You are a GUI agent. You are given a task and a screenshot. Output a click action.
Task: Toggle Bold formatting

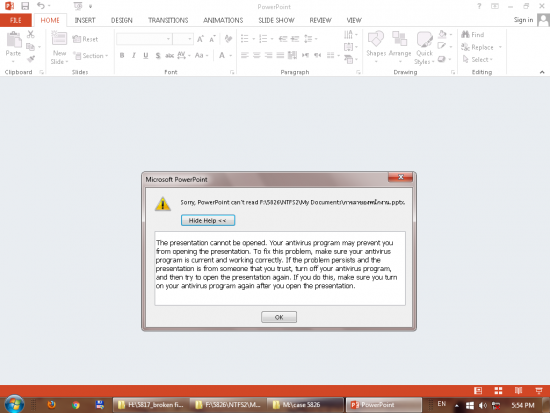click(x=122, y=55)
